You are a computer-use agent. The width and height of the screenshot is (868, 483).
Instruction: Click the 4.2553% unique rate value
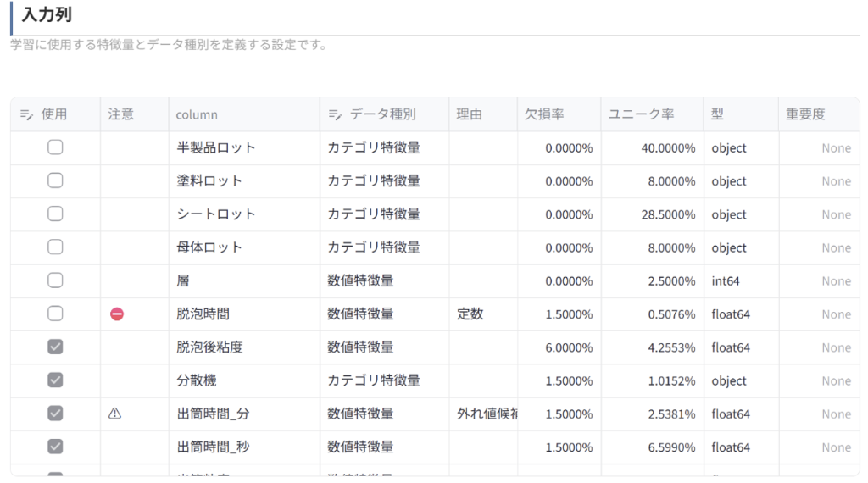point(671,347)
